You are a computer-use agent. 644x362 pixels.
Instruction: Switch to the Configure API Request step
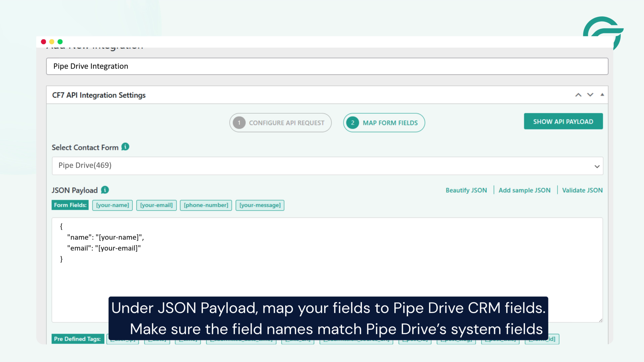click(x=280, y=123)
